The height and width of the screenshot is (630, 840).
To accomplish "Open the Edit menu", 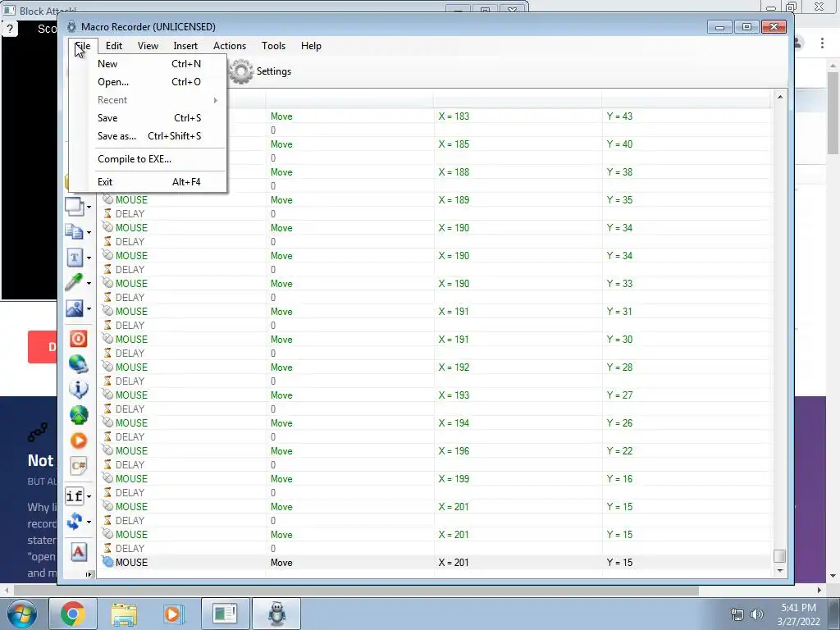I will (113, 46).
